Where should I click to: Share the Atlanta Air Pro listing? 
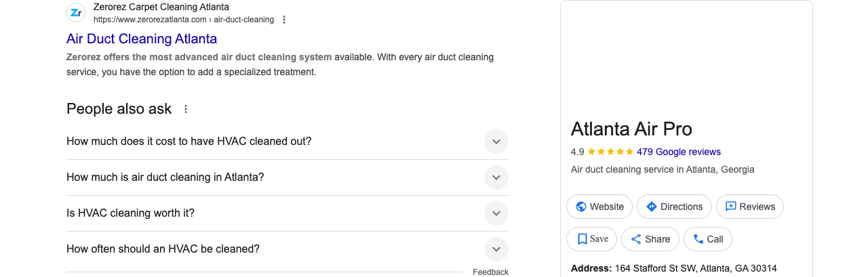(x=650, y=239)
